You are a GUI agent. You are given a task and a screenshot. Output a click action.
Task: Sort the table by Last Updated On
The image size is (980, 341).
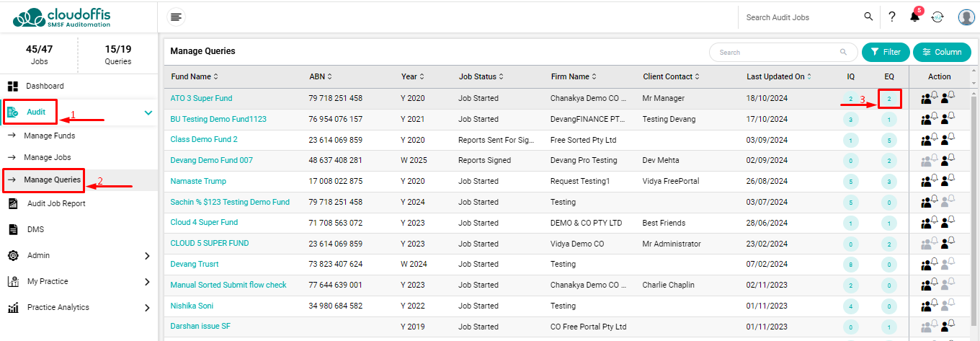tap(809, 76)
